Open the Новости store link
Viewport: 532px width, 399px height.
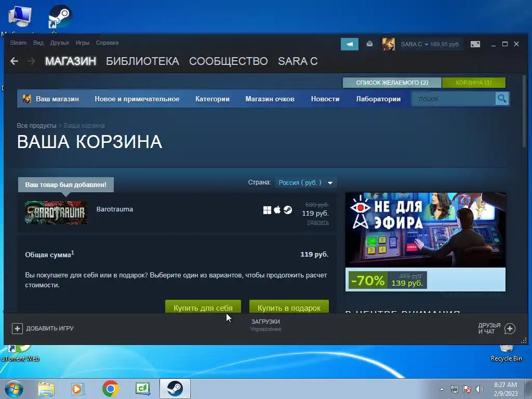(325, 99)
